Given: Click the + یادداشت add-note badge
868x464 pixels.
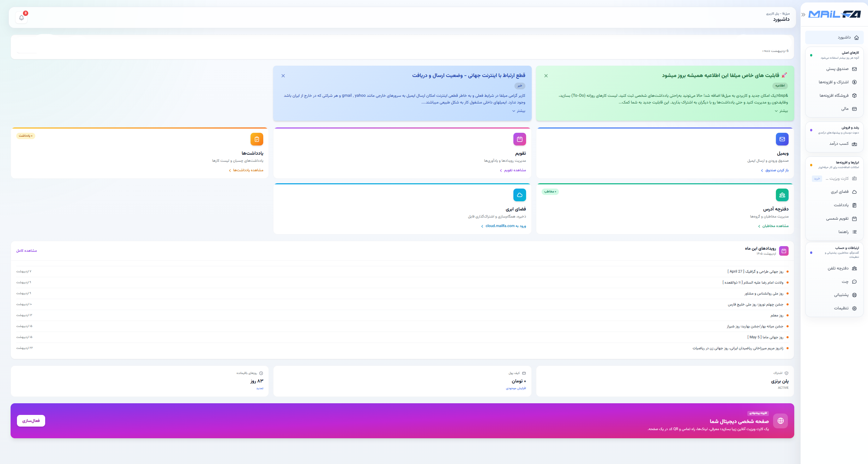Looking at the screenshot, I should pos(26,136).
